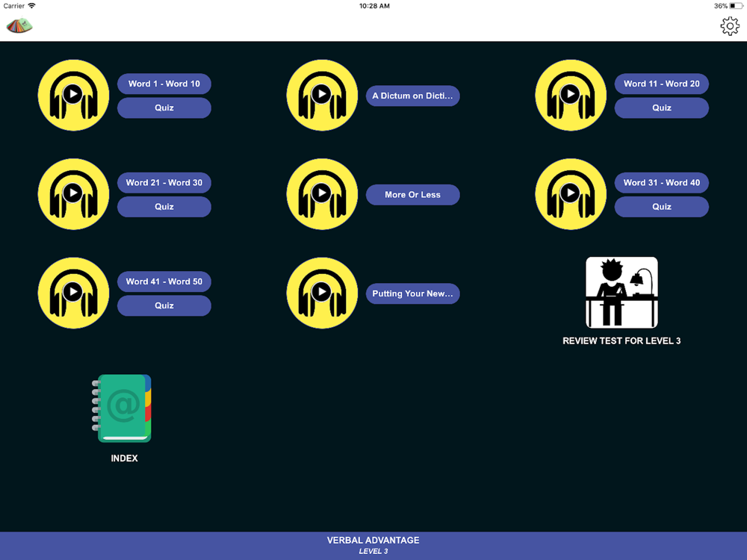Image resolution: width=747 pixels, height=560 pixels.
Task: Play the Putting Your New... audio
Action: pyautogui.click(x=322, y=293)
